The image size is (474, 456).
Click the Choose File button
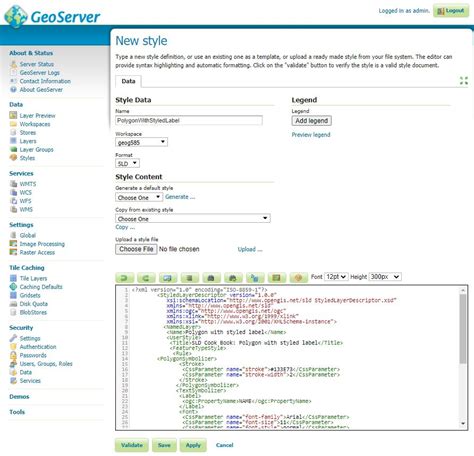[x=136, y=249]
